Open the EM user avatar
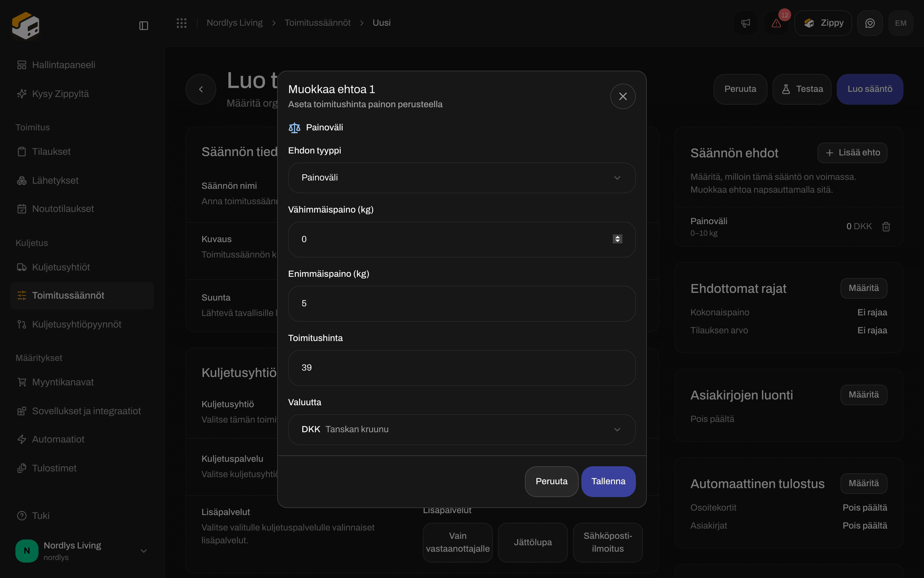This screenshot has height=578, width=924. coord(901,23)
